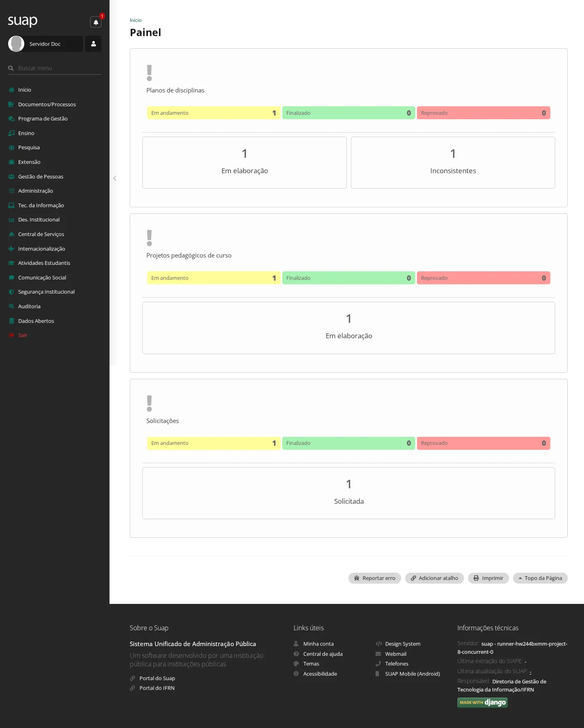Image resolution: width=584 pixels, height=728 pixels.
Task: Open the Inconsistentes count card
Action: click(x=453, y=163)
